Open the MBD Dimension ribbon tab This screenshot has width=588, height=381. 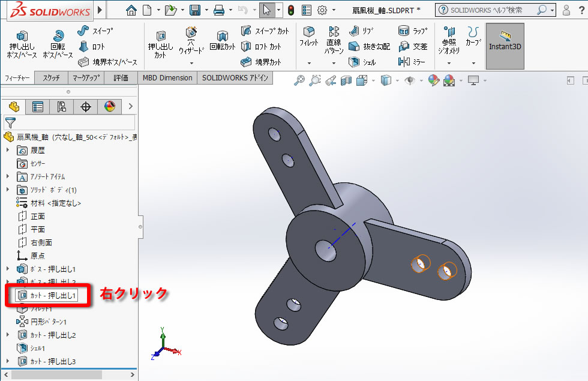coord(167,78)
